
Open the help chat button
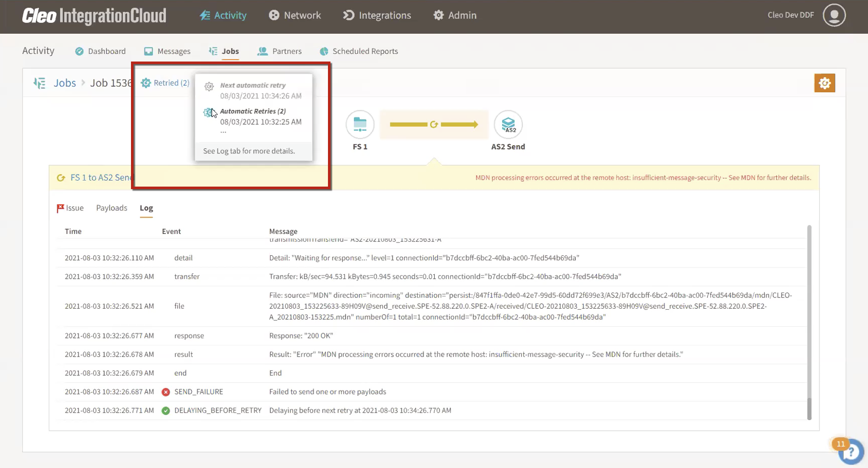point(851,452)
